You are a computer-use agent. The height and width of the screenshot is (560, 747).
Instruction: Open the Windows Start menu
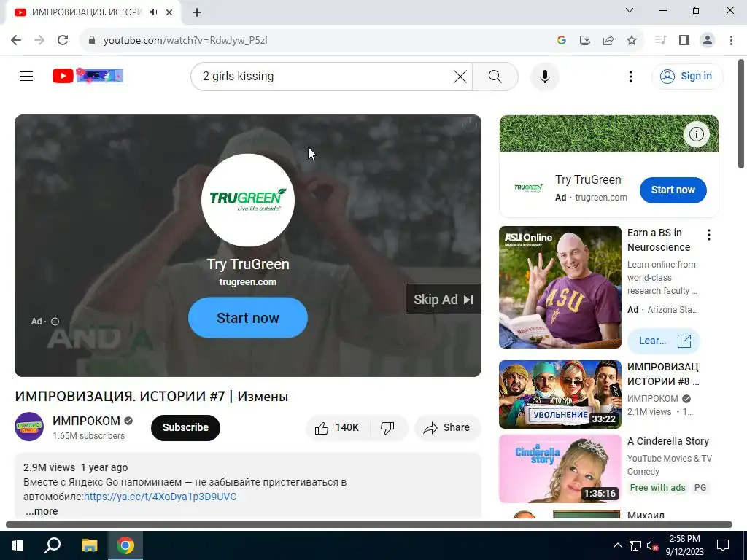(18, 545)
